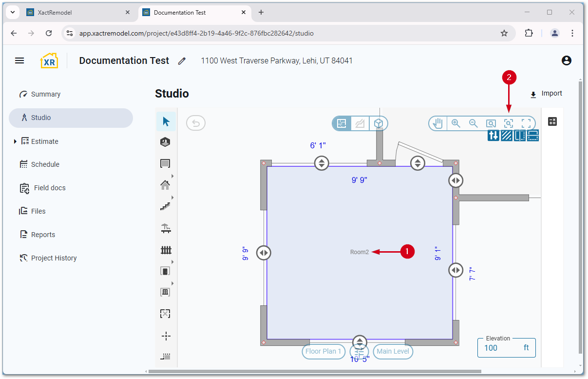Select the dotted staircase-block tool at toolbar bottom
The height and width of the screenshot is (379, 588).
click(x=166, y=357)
